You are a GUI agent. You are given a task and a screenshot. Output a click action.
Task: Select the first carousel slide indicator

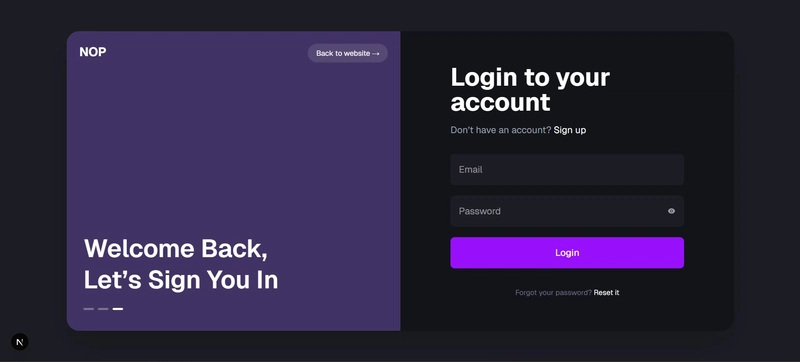89,309
